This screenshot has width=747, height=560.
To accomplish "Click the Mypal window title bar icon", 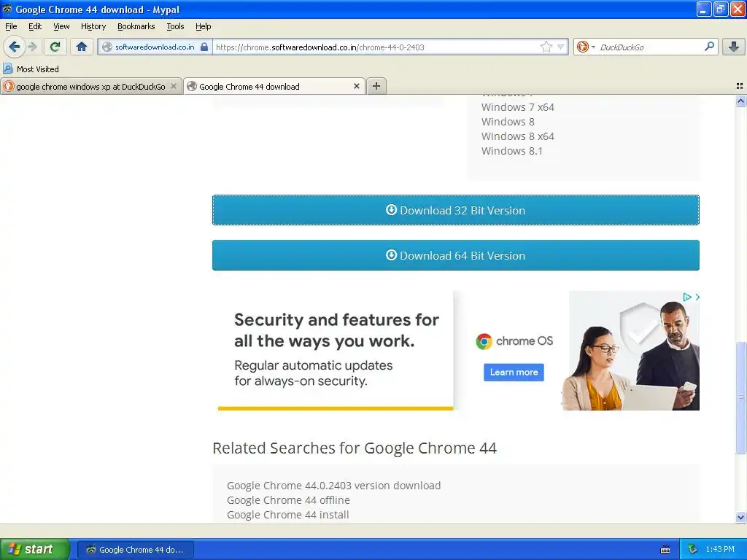I will pos(7,9).
